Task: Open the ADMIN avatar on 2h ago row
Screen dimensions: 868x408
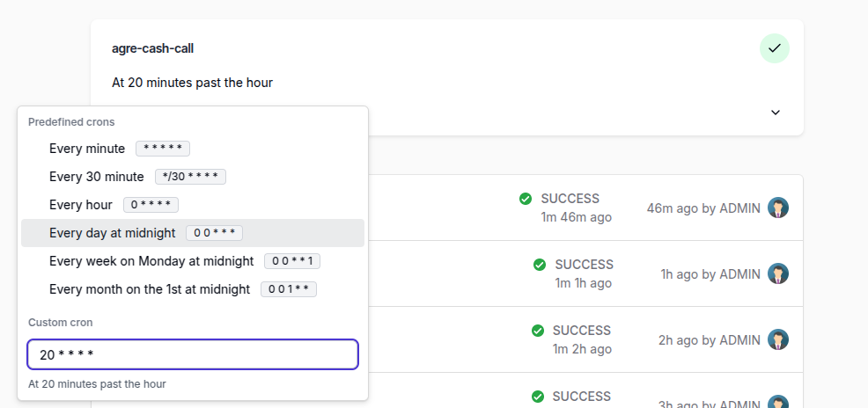Action: [x=778, y=339]
